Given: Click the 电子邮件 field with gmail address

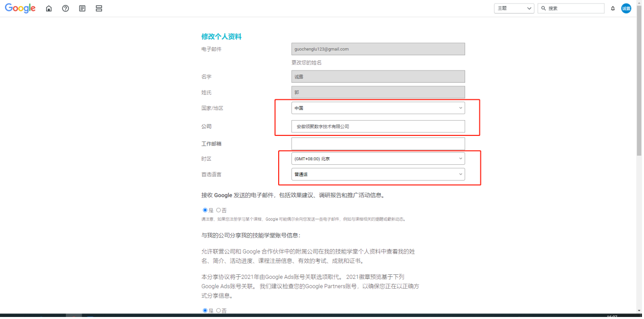Looking at the screenshot, I should pos(378,49).
